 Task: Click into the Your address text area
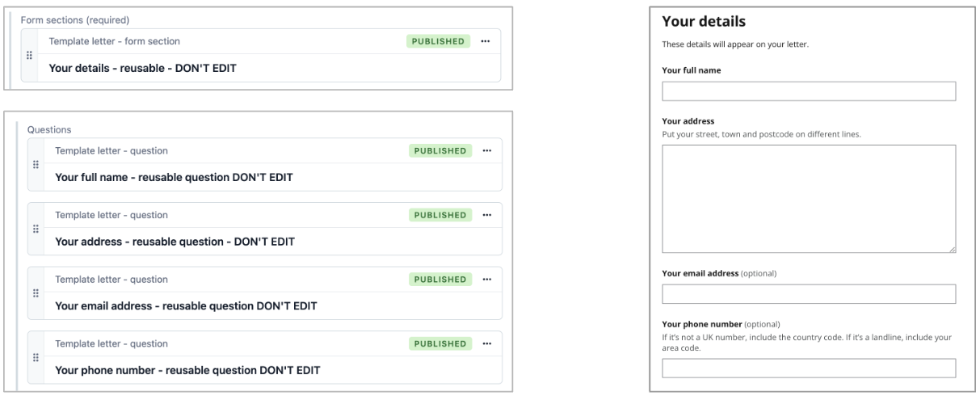click(x=809, y=199)
